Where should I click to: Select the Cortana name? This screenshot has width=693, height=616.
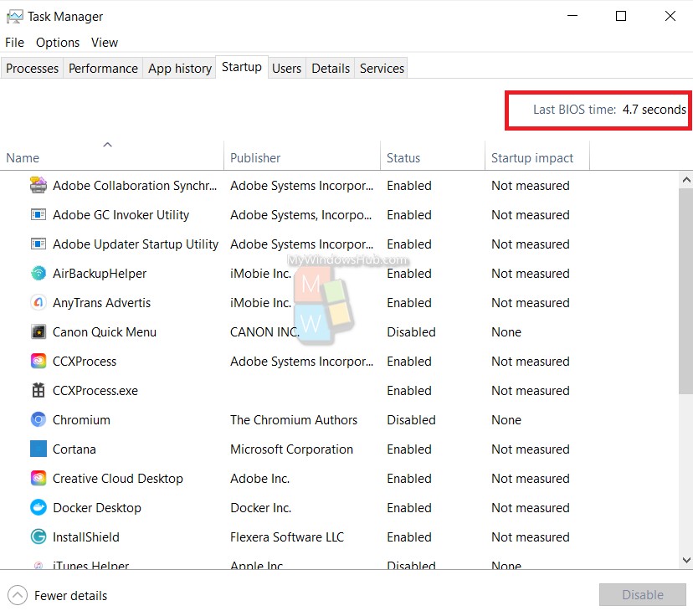(x=74, y=449)
